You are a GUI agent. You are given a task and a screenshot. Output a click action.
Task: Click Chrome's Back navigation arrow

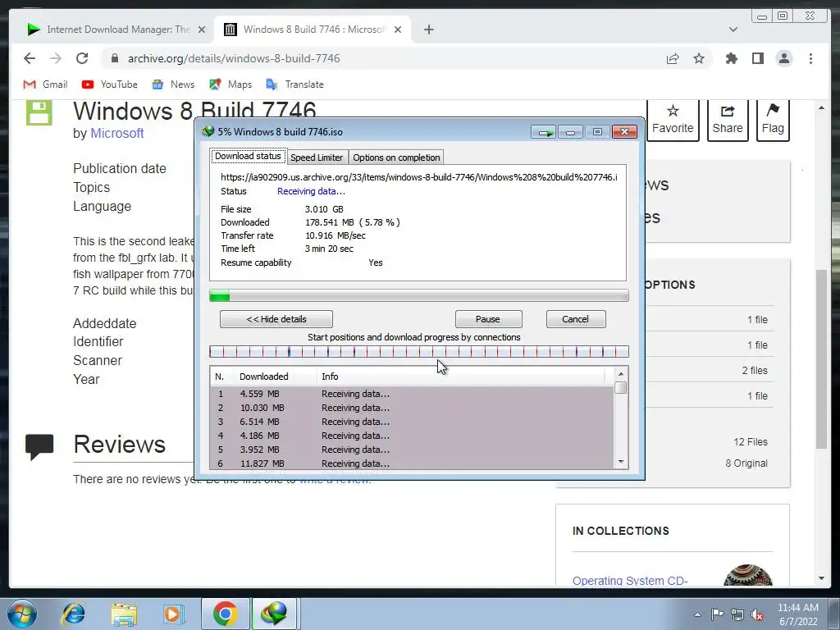point(30,58)
